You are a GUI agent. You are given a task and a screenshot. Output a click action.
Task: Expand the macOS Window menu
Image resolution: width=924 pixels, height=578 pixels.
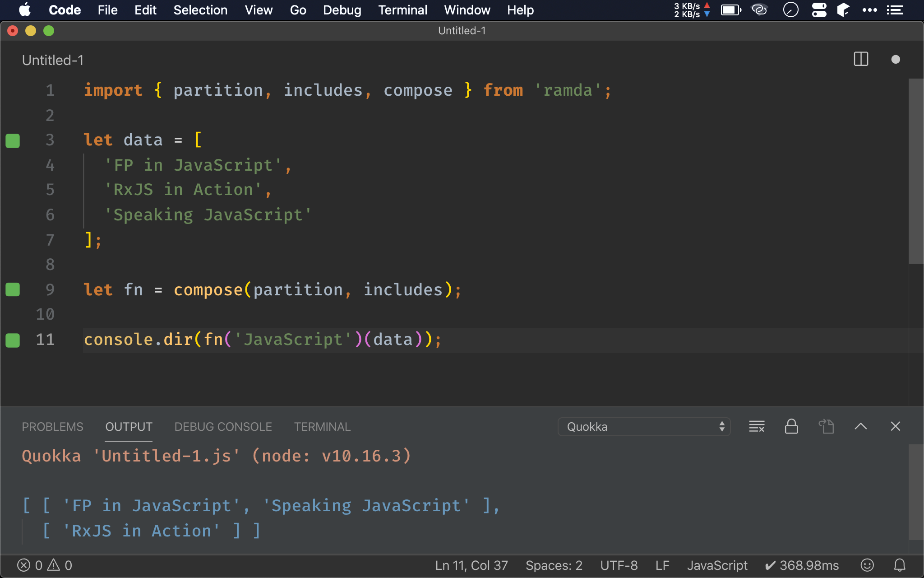click(x=466, y=9)
